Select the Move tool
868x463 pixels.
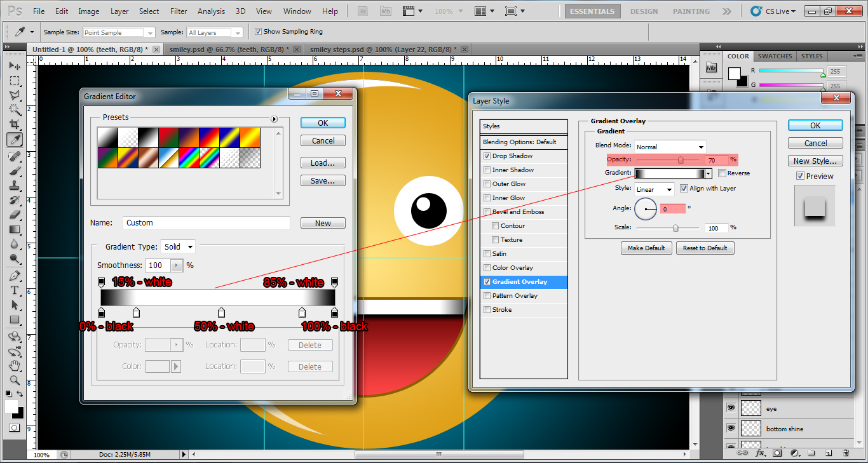coord(15,66)
